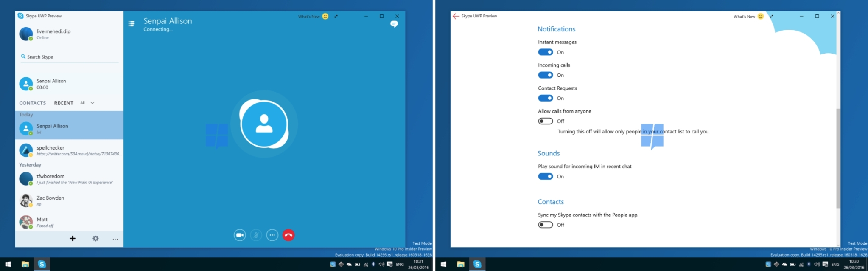Open the tfwboredom conversation

click(x=69, y=179)
